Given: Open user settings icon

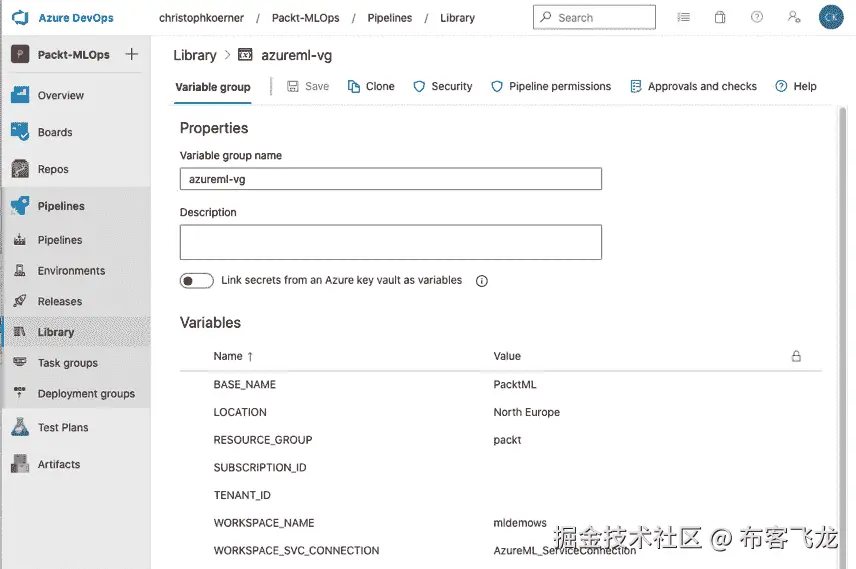Looking at the screenshot, I should pyautogui.click(x=794, y=17).
